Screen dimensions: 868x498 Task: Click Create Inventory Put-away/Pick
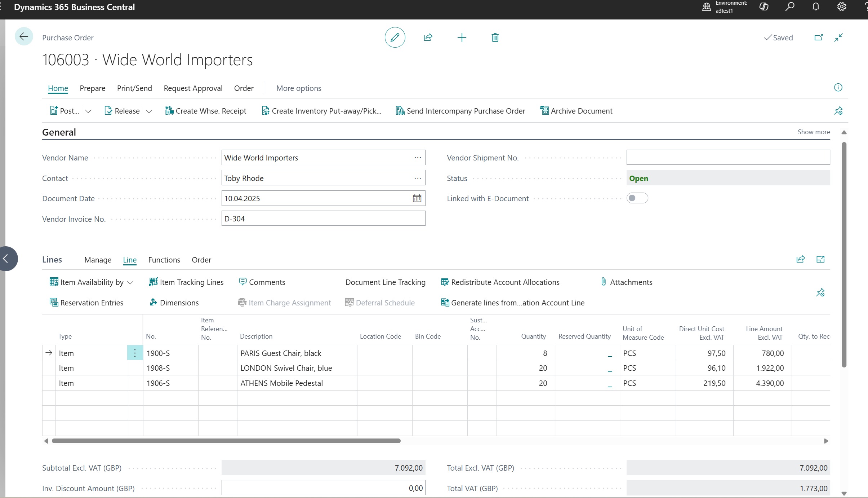321,111
